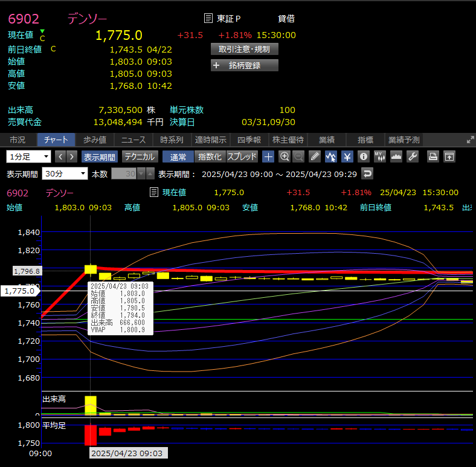Image resolution: width=476 pixels, height=467 pixels.
Task: Switch chart to スプレッド spread mode
Action: point(242,157)
